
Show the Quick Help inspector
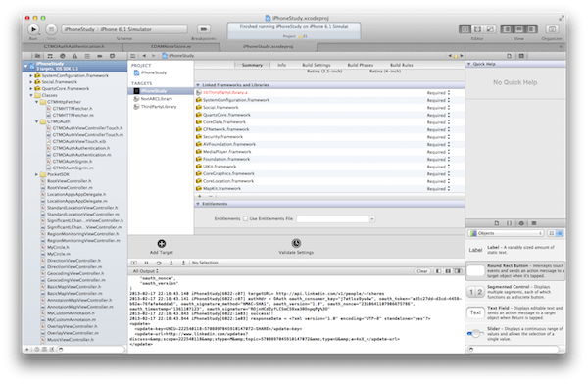(x=521, y=56)
